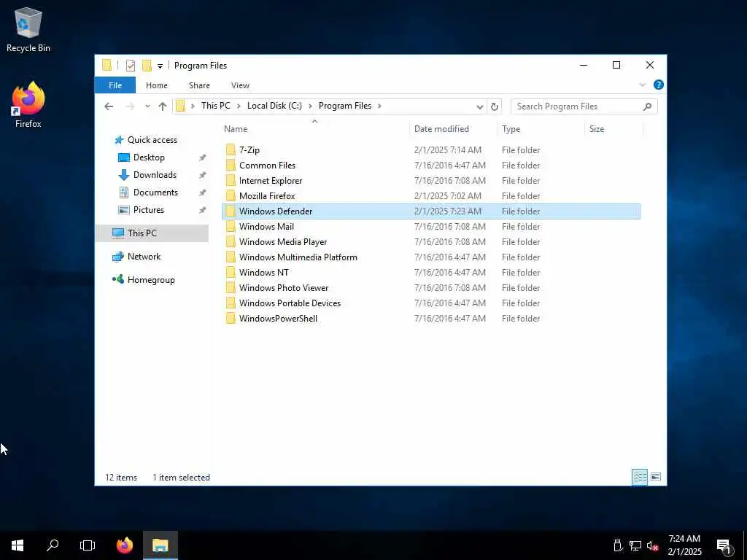Switch to the View ribbon tab

click(x=240, y=85)
